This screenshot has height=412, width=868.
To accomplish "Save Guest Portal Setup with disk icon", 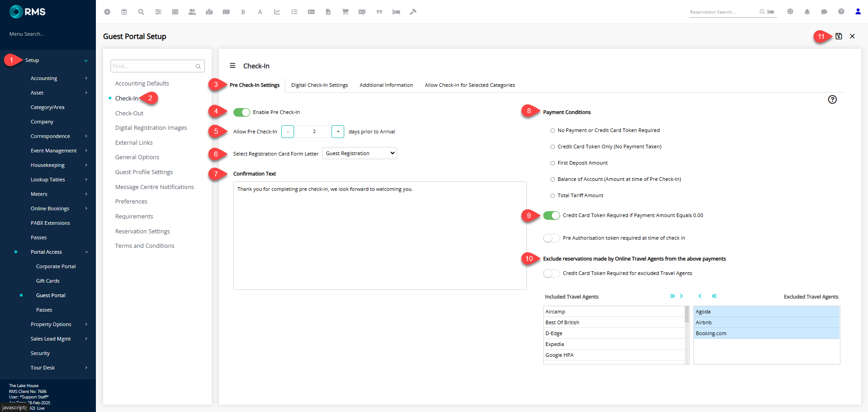I will (839, 36).
